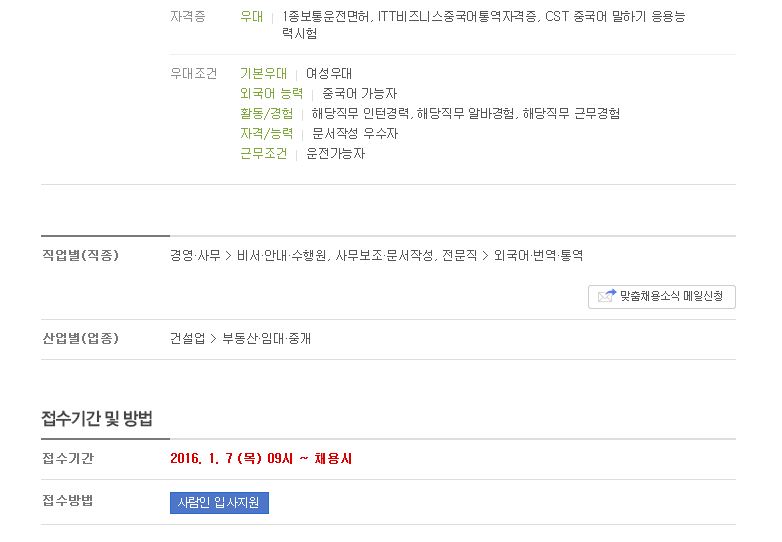Click the green 자격/능력 label
This screenshot has width=782, height=542.
point(266,134)
